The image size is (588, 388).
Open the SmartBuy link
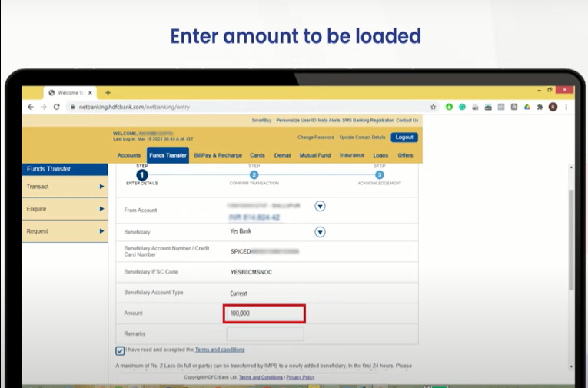(x=262, y=121)
